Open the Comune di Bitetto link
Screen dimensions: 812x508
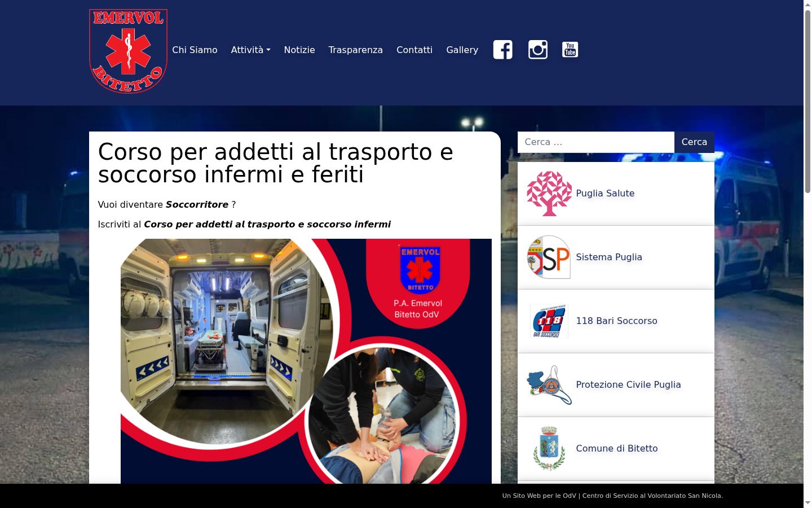click(617, 449)
